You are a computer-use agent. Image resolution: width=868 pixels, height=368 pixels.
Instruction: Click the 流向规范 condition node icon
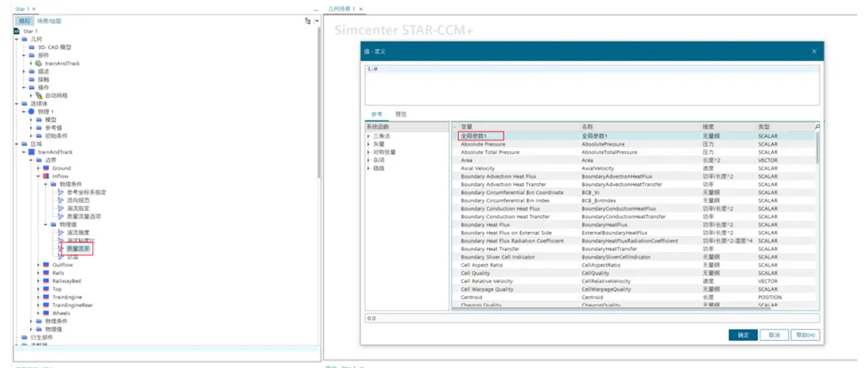[x=61, y=201]
